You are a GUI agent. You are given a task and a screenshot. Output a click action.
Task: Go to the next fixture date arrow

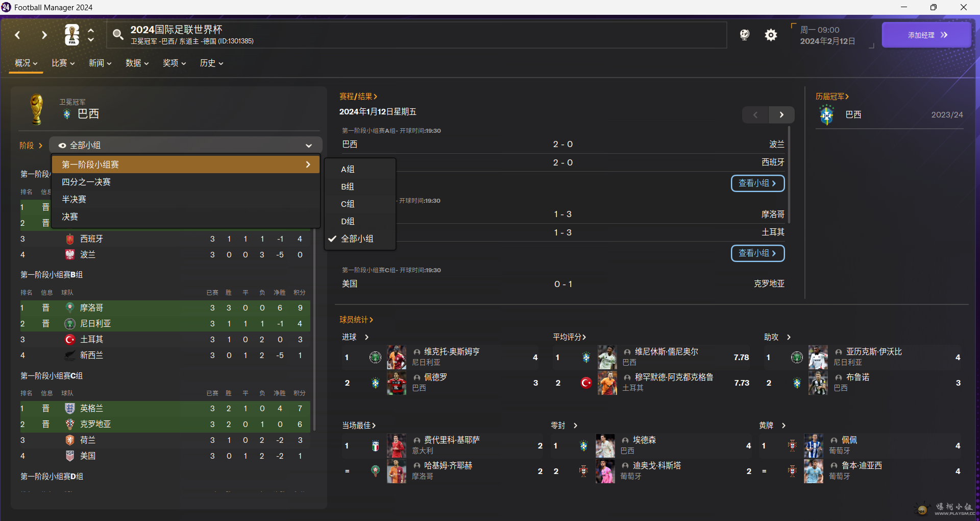[x=781, y=115]
